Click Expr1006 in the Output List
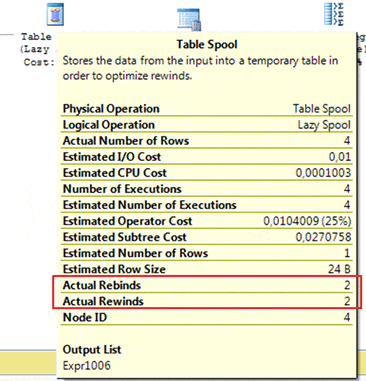This screenshot has width=366, height=381. tap(87, 365)
